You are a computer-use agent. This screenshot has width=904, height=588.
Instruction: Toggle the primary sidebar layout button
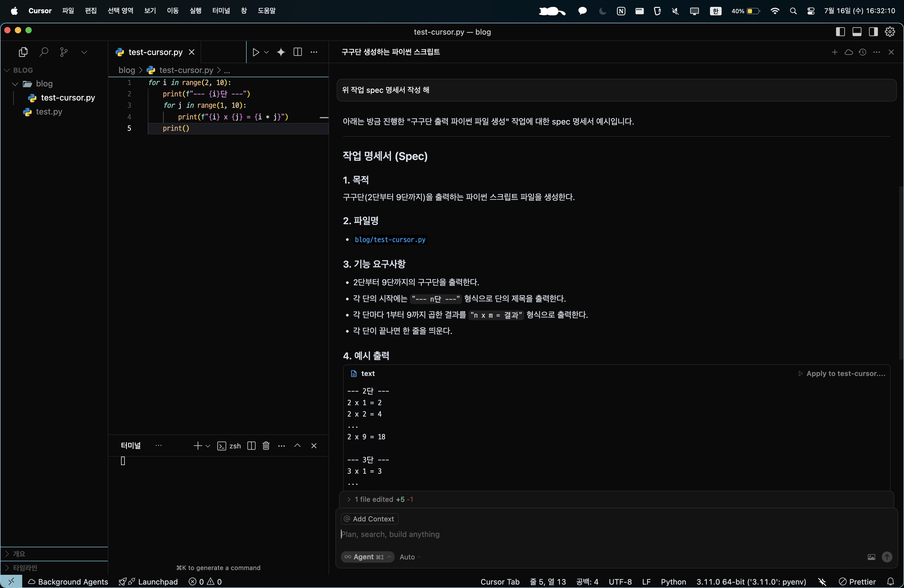pos(840,32)
